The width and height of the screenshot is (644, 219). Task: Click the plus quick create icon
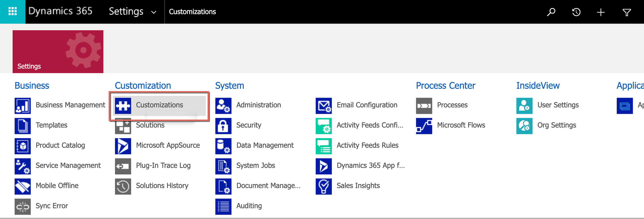[601, 12]
